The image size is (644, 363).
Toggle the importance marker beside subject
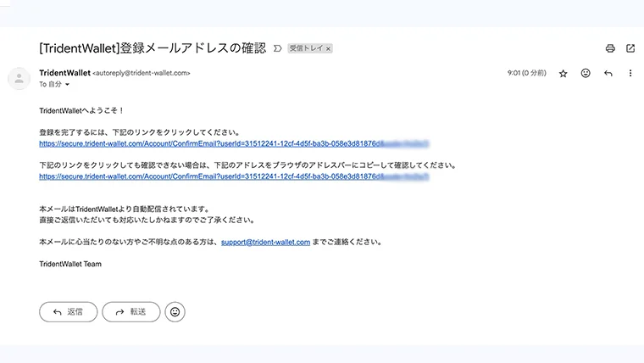pos(277,48)
